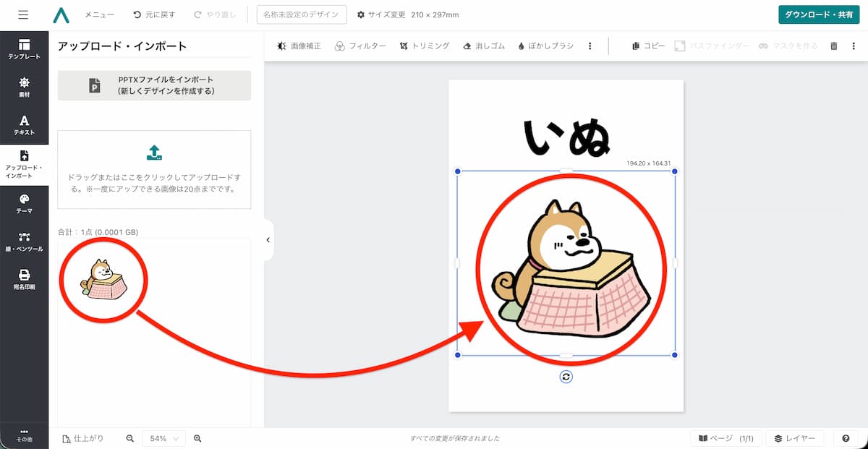Switch to the テンプレート sidebar panel
The width and height of the screenshot is (868, 449).
click(x=24, y=48)
